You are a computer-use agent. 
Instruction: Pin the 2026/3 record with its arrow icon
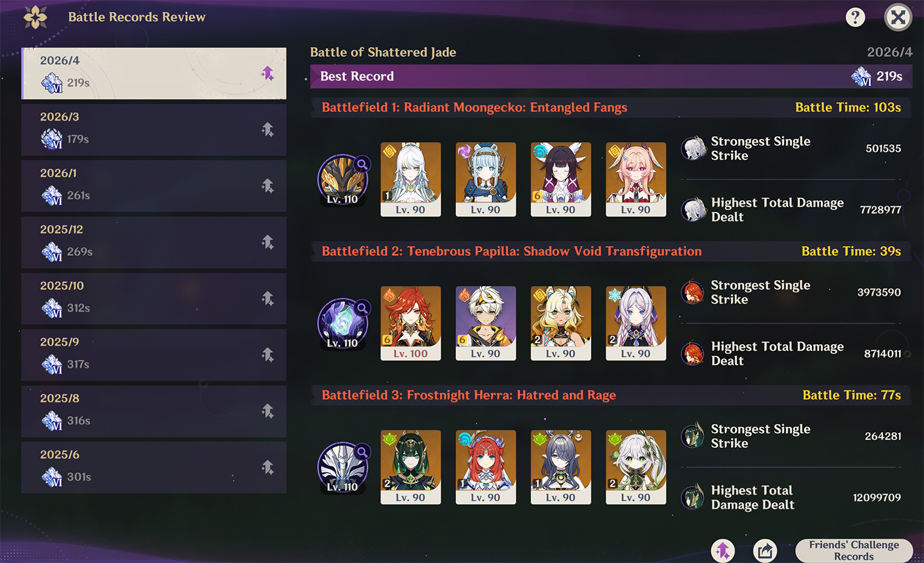click(268, 129)
